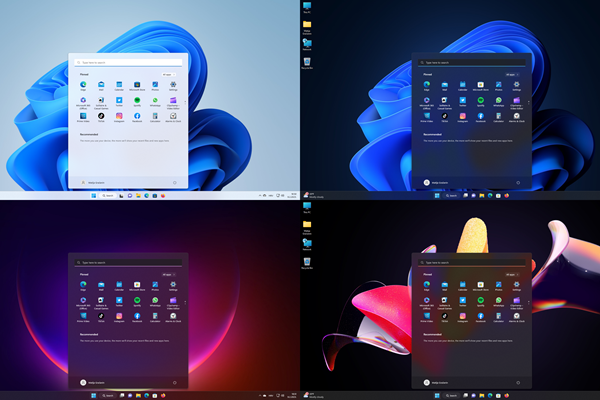Open Edge in the light-theme Start menu
The height and width of the screenshot is (400, 600).
point(83,85)
